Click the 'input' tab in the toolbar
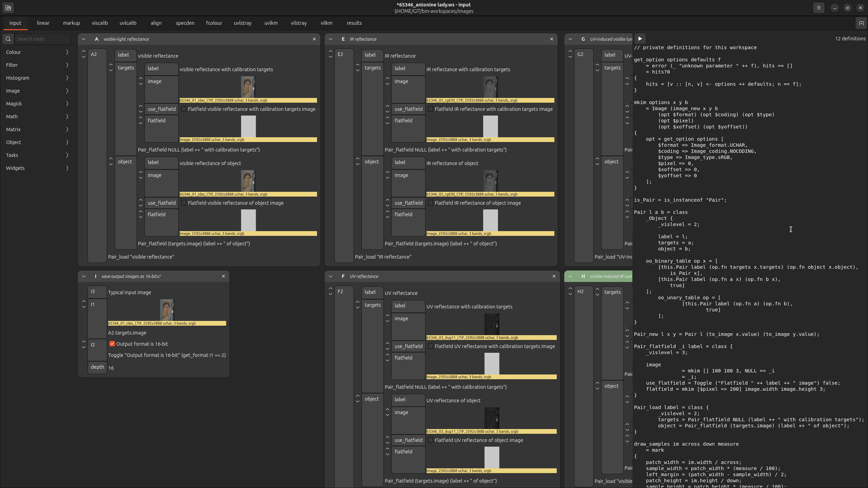The width and height of the screenshot is (868, 488). (x=14, y=23)
